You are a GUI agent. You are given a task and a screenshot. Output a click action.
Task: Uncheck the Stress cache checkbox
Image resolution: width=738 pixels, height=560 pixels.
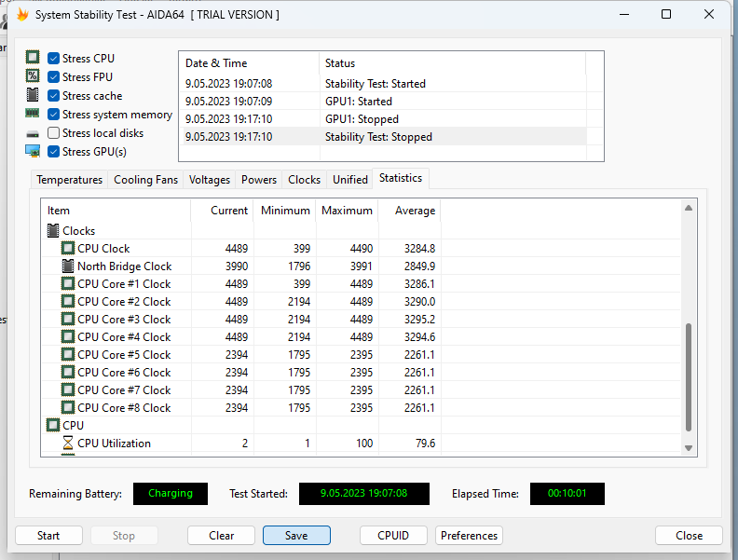[54, 96]
